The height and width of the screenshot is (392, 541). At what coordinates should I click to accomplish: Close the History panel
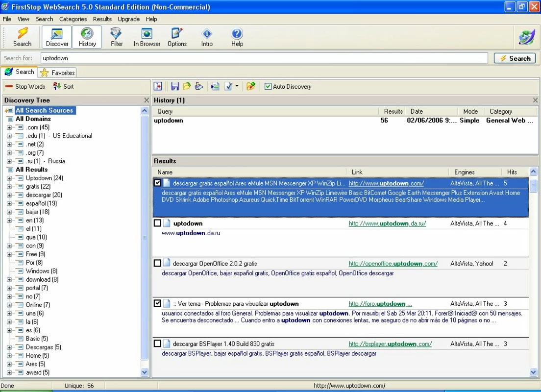tap(535, 100)
